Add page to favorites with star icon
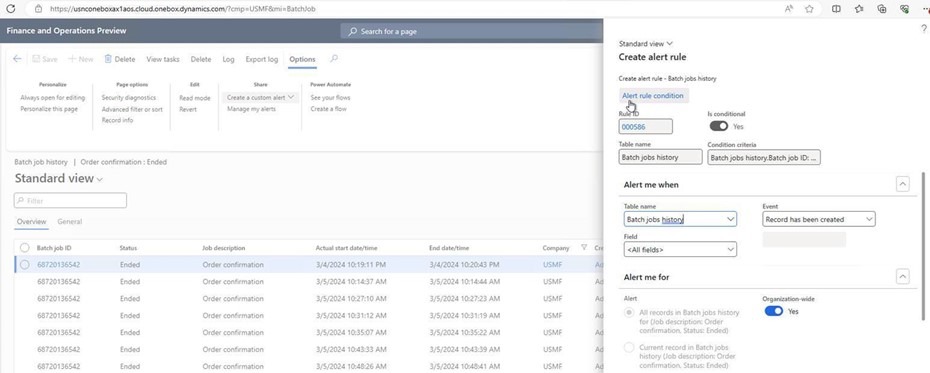Image resolution: width=930 pixels, height=373 pixels. (x=809, y=9)
